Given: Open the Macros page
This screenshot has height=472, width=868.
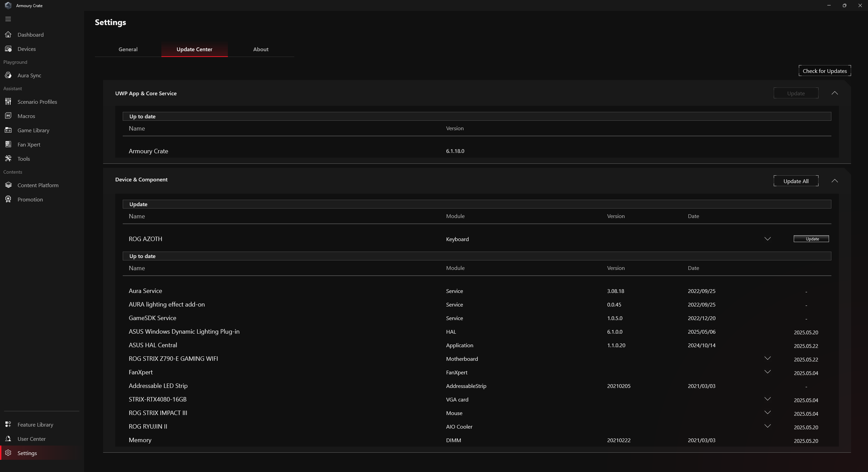Looking at the screenshot, I should [x=42, y=116].
